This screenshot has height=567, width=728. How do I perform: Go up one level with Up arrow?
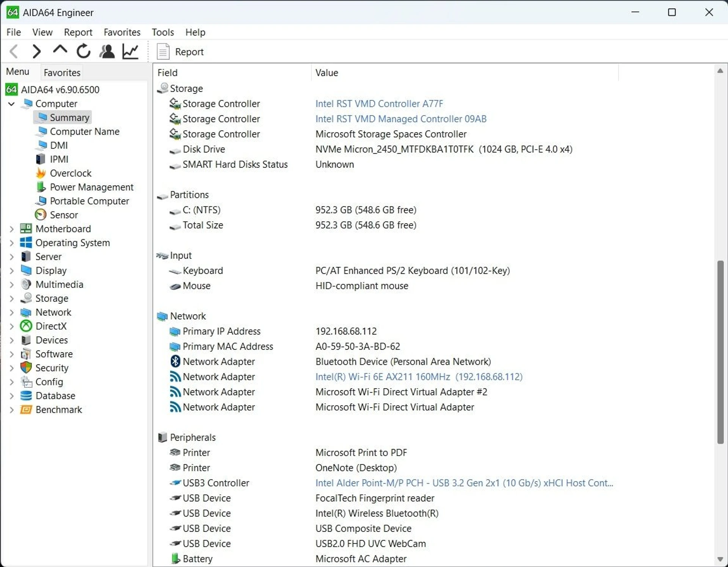click(x=60, y=50)
